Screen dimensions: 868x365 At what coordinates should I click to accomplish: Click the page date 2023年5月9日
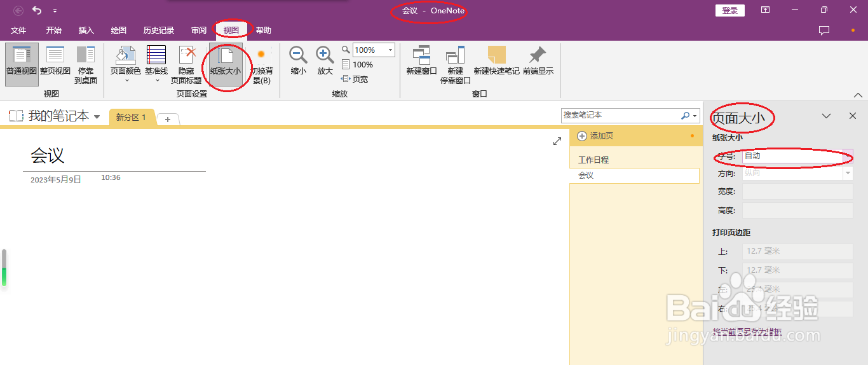coord(56,180)
